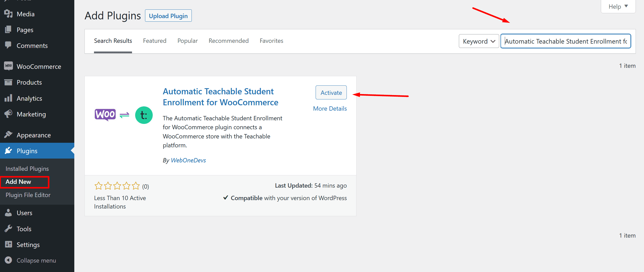644x272 pixels.
Task: Open the Users menu
Action: pos(37,213)
